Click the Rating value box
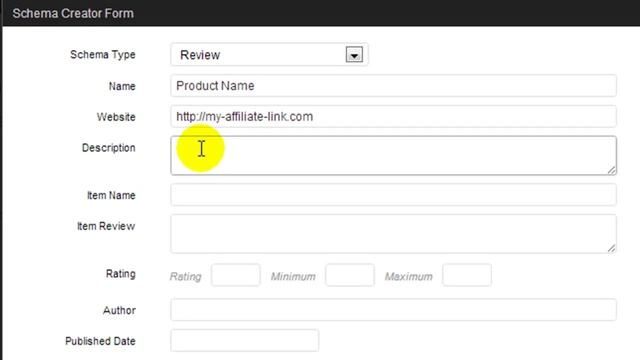This screenshot has height=360, width=640. pos(236,275)
